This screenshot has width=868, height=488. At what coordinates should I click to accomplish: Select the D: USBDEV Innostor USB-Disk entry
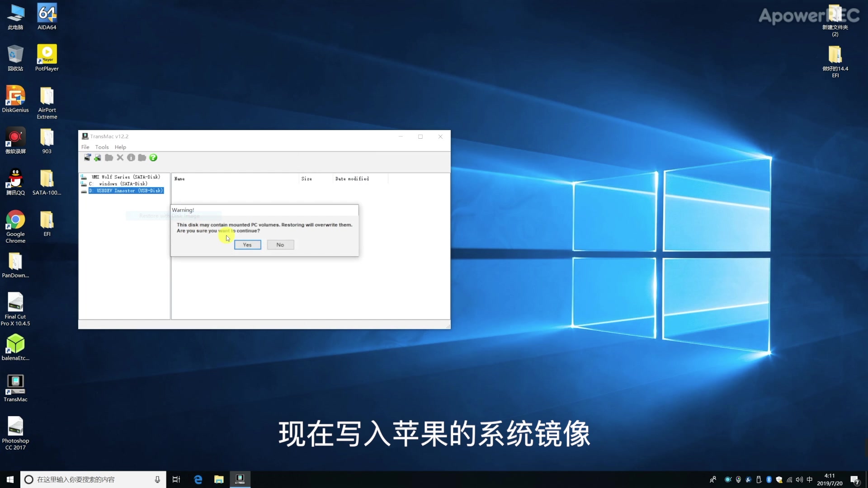click(x=127, y=190)
